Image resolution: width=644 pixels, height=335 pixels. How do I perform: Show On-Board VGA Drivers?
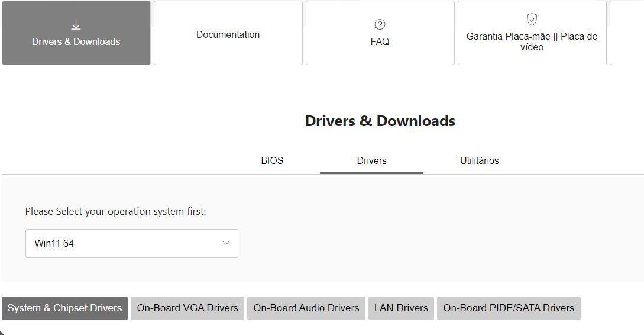(x=187, y=308)
